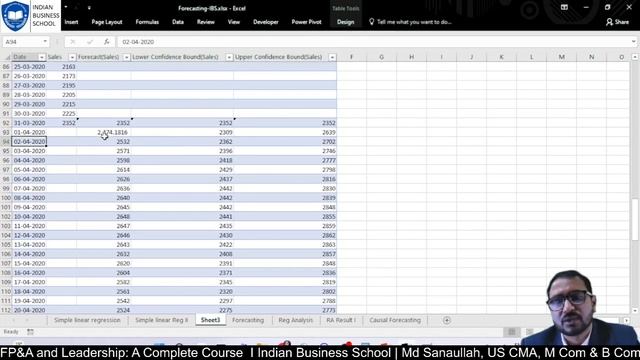Open the Insert ribbon tab
This screenshot has width=640, height=360.
(x=71, y=22)
